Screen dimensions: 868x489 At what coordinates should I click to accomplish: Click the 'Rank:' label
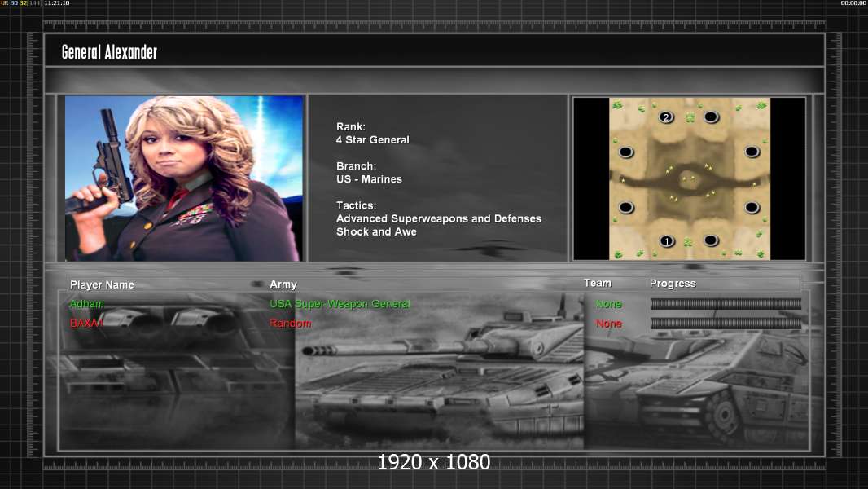tap(350, 127)
